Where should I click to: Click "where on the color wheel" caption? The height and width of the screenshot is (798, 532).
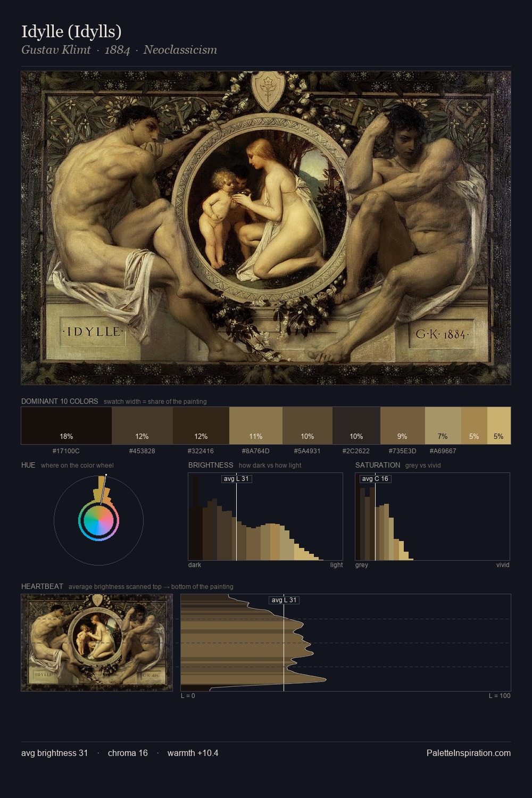(77, 465)
